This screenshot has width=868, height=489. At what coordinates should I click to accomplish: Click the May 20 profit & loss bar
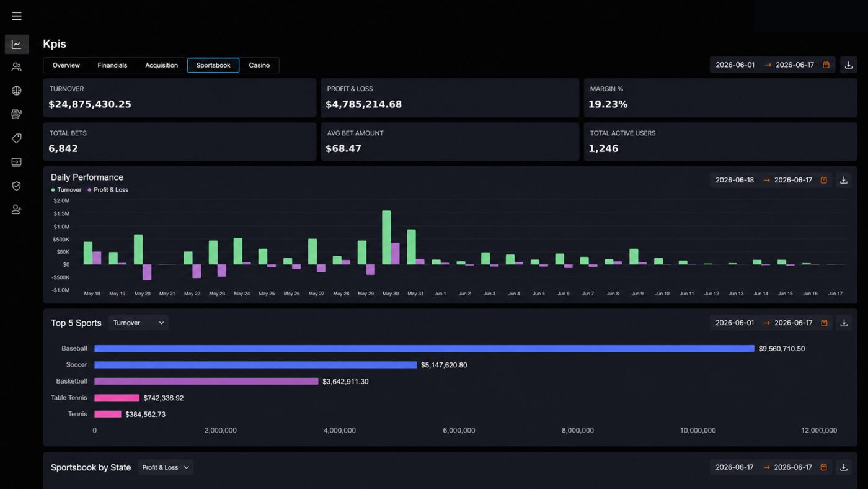[x=147, y=272]
